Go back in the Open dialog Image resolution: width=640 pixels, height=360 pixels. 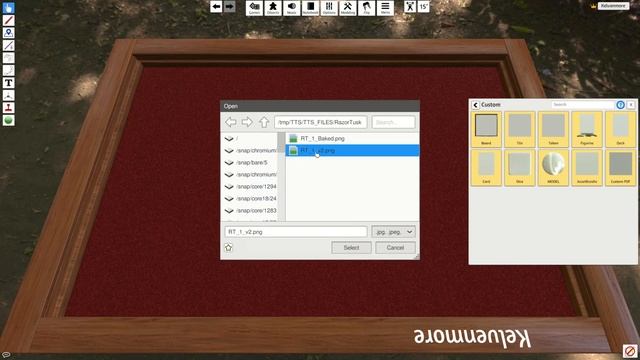click(231, 122)
